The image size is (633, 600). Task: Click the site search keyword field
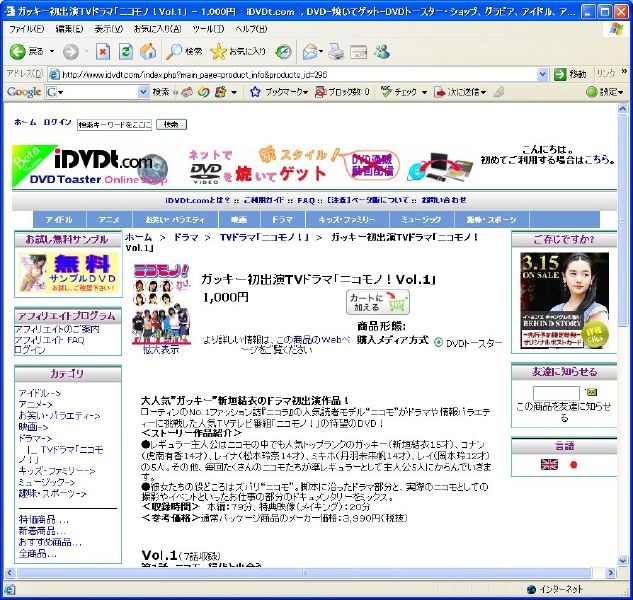click(x=114, y=125)
